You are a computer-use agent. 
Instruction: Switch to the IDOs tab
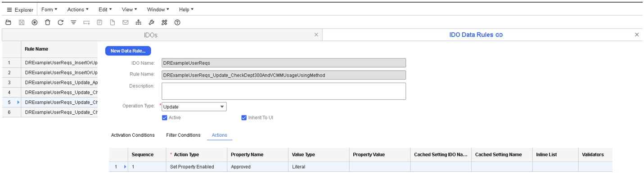(x=150, y=35)
